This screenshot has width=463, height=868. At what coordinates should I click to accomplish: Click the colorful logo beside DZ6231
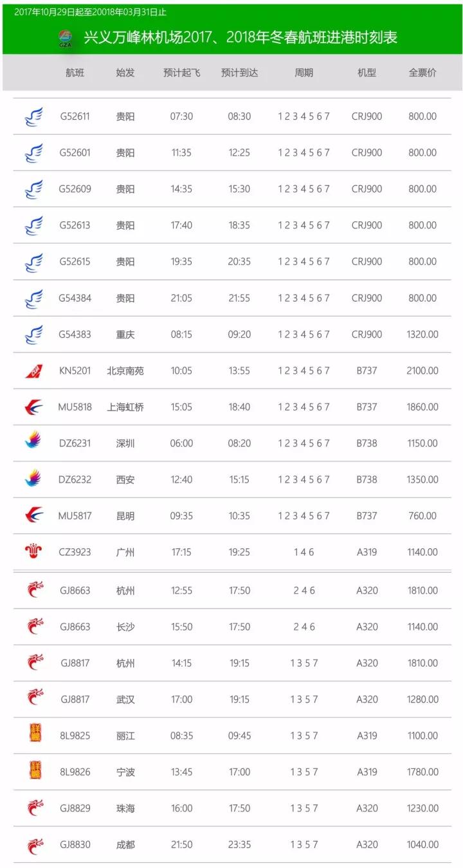click(33, 441)
